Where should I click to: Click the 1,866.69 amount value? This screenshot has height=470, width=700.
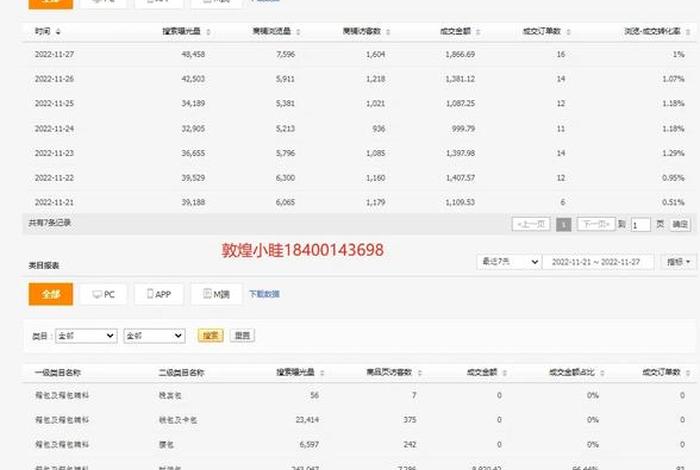[460, 54]
